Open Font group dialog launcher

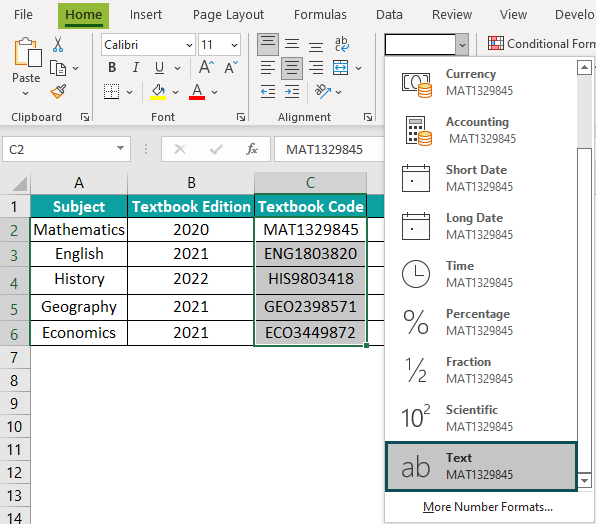tap(241, 117)
